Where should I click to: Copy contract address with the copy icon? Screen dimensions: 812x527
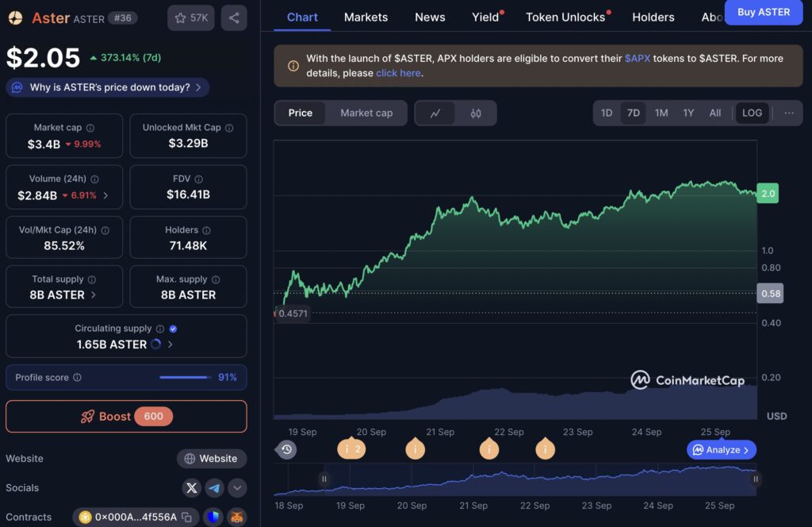(187, 517)
